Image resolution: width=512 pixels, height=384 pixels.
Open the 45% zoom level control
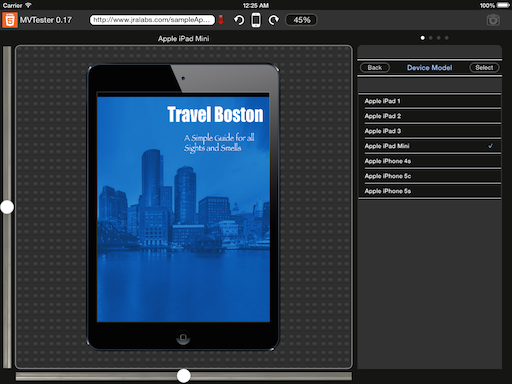[301, 20]
